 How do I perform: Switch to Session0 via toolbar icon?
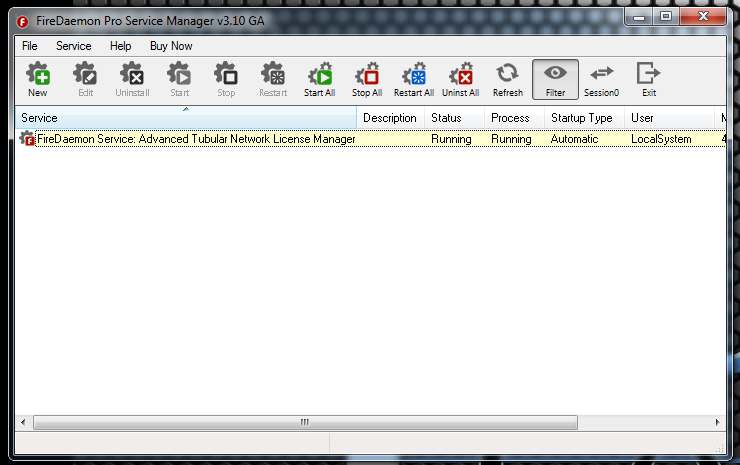601,79
